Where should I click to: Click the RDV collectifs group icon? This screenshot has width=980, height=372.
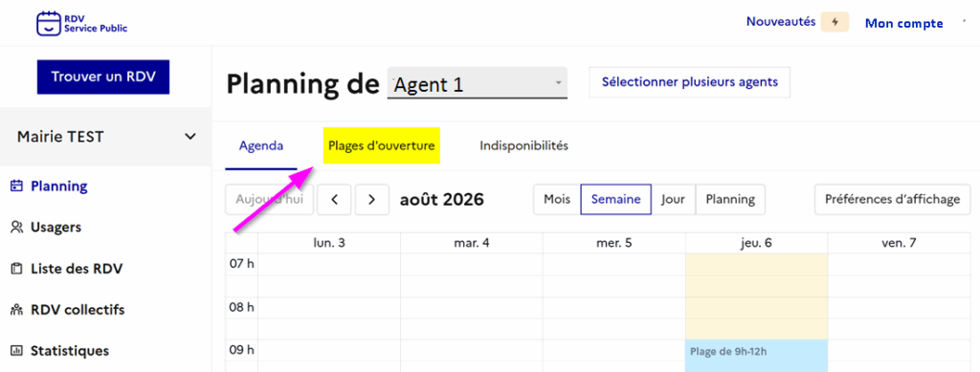pyautogui.click(x=17, y=310)
